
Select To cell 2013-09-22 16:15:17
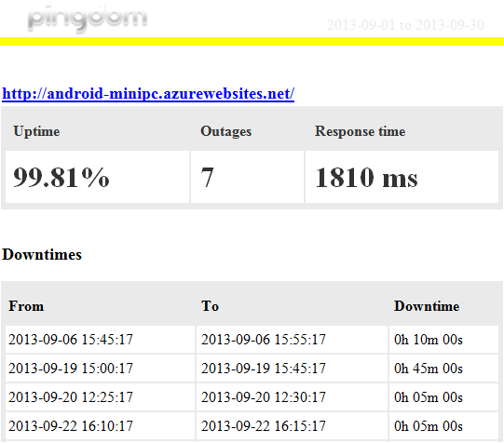pyautogui.click(x=292, y=426)
